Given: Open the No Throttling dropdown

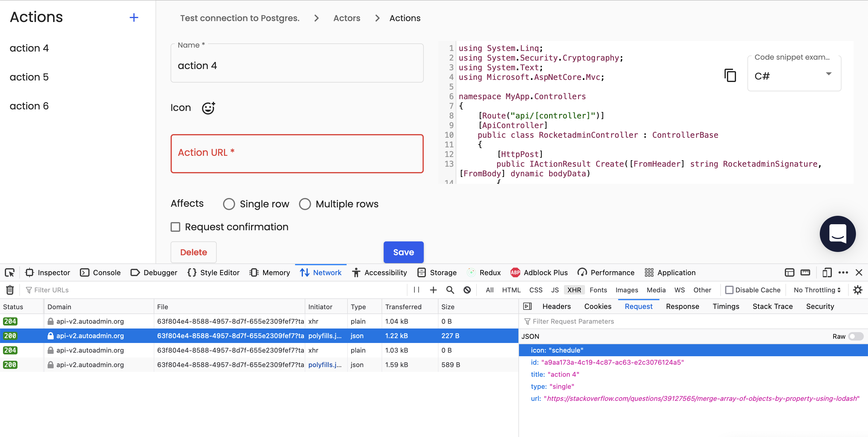Looking at the screenshot, I should (x=816, y=290).
